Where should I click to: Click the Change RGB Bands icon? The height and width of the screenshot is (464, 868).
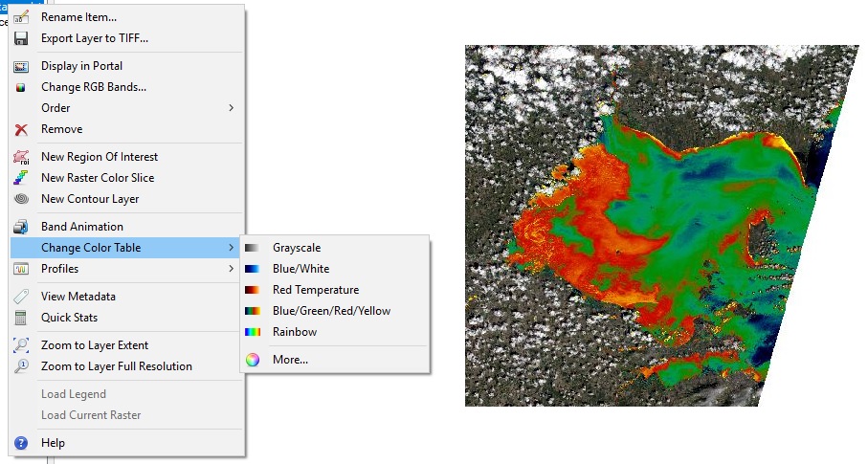[21, 87]
